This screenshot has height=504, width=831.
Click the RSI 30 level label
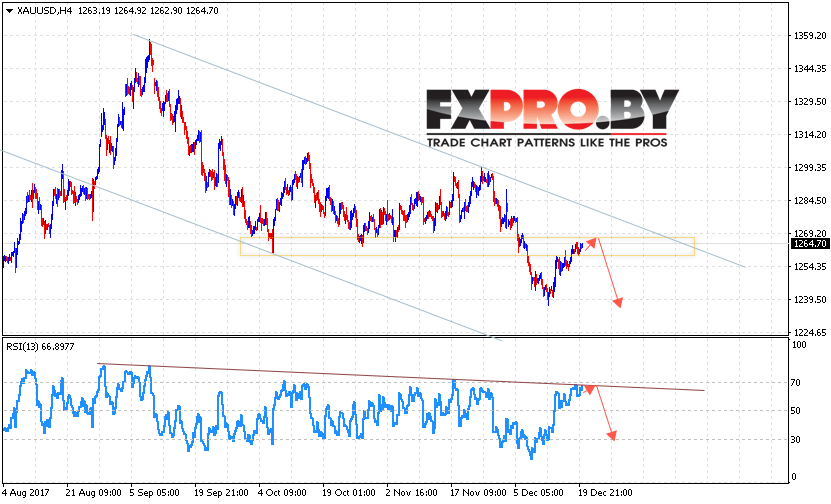click(x=796, y=439)
